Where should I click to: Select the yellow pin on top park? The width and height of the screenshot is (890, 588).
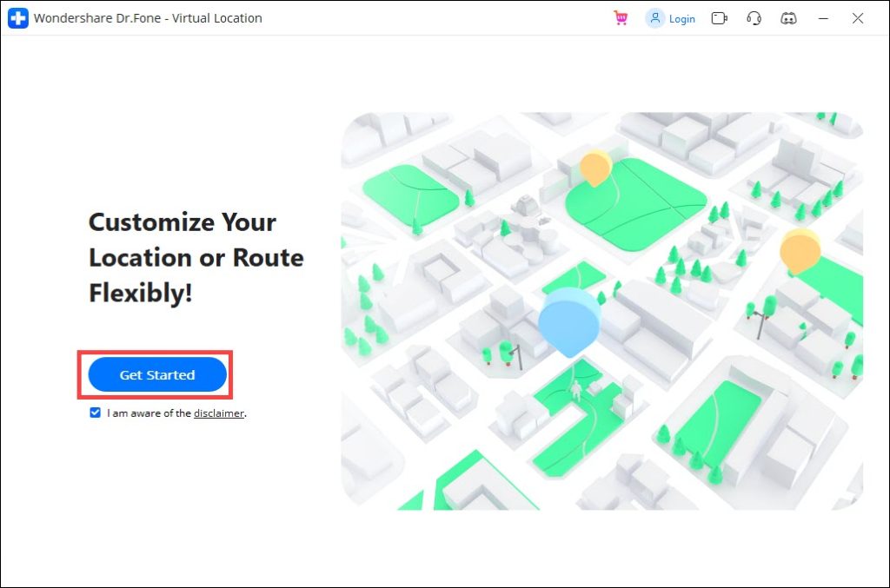(x=595, y=167)
